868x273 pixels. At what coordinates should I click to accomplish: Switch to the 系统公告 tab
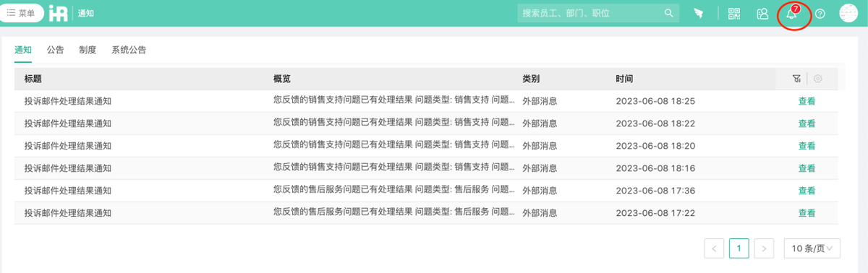129,50
